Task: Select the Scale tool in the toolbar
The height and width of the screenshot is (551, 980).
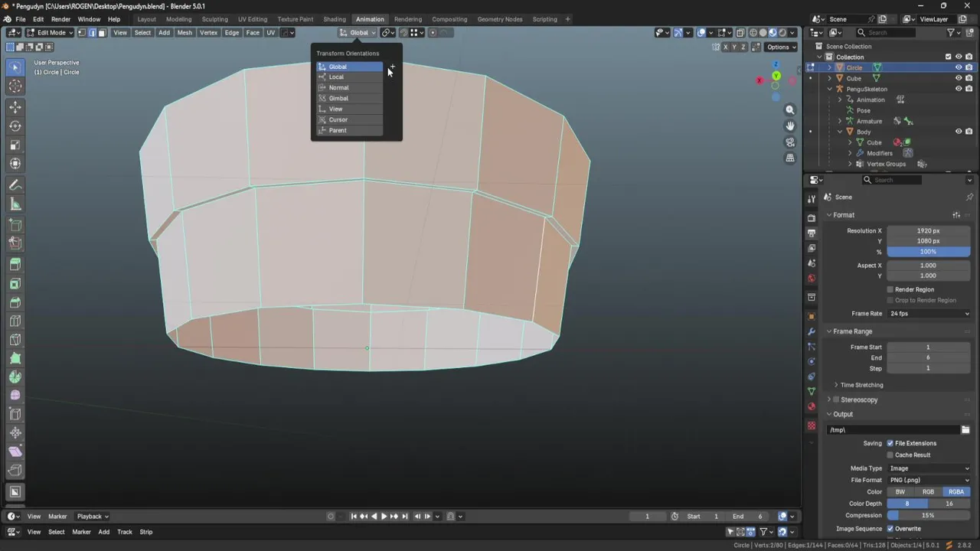Action: [15, 145]
